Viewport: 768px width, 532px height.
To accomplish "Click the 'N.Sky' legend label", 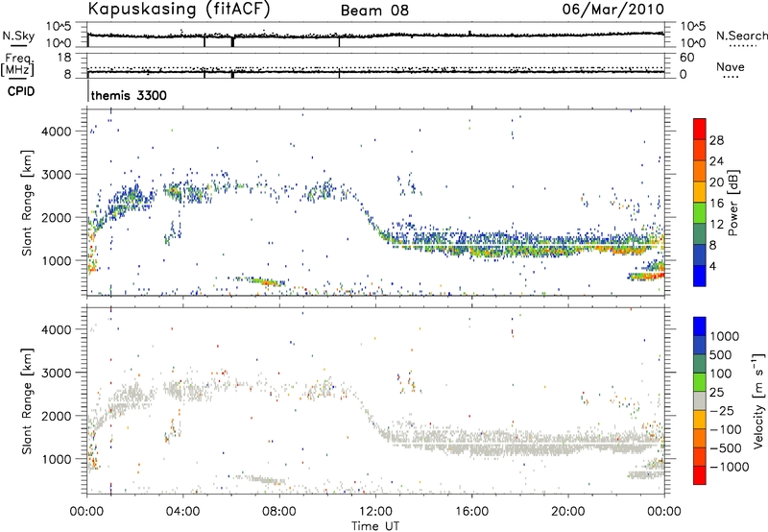I will tap(18, 36).
